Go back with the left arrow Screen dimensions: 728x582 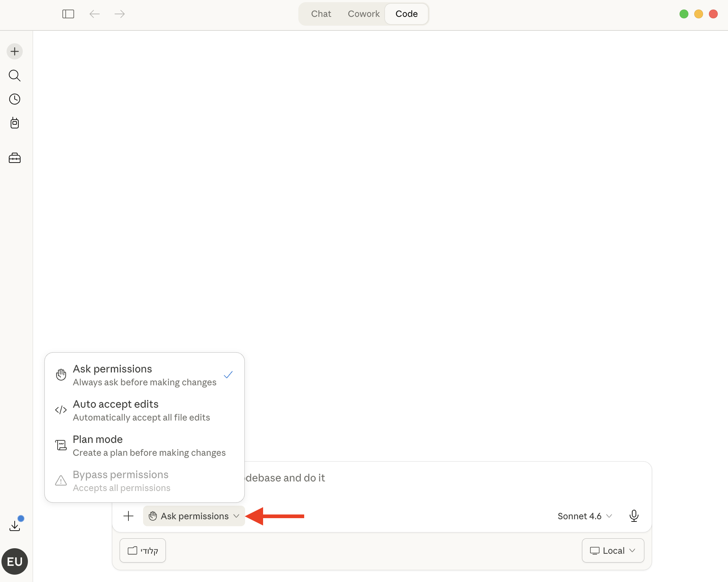coord(95,14)
